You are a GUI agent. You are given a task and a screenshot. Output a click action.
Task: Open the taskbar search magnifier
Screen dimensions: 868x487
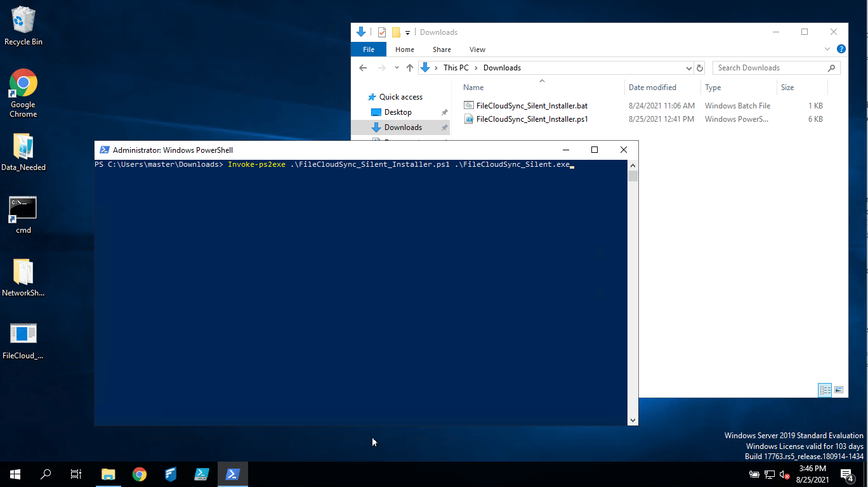pyautogui.click(x=46, y=474)
